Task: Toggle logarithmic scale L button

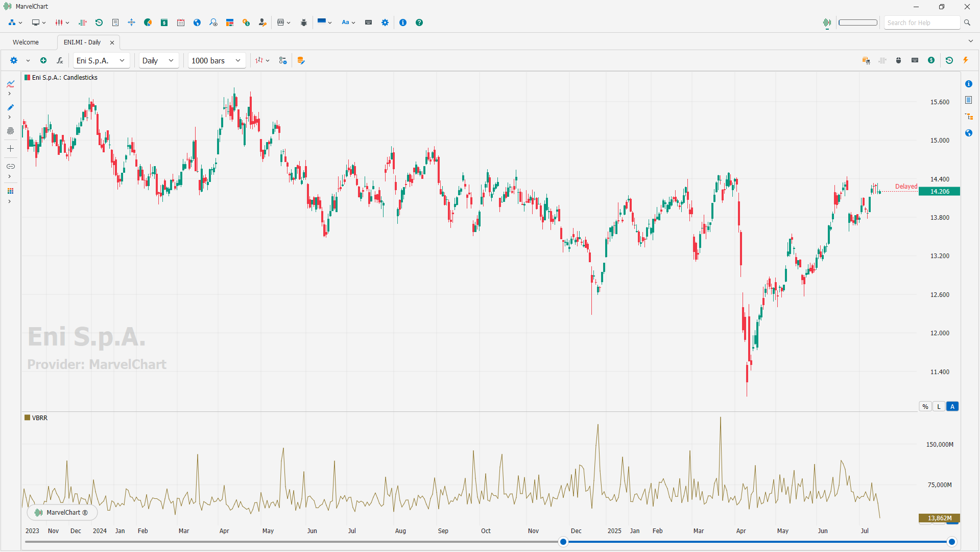Action: 939,407
